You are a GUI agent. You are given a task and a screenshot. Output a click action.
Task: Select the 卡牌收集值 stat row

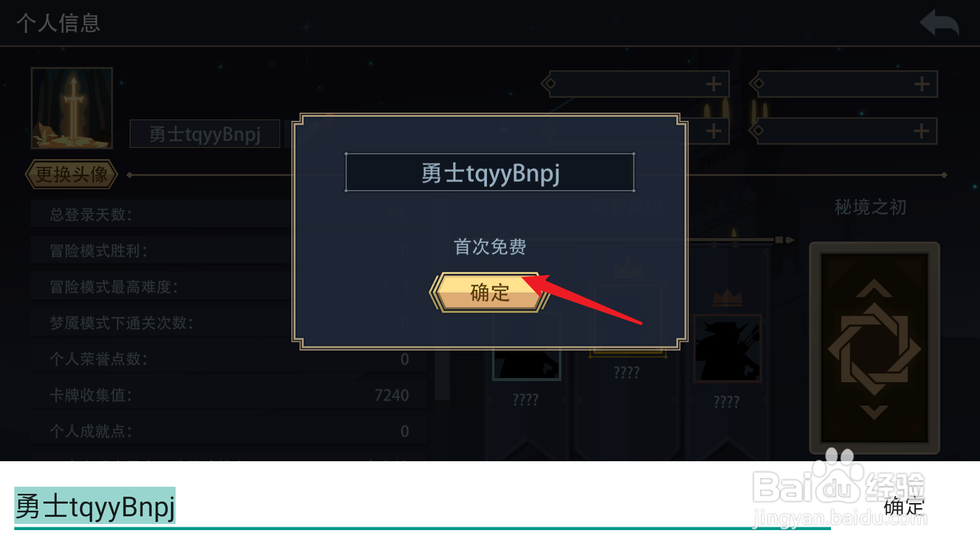(x=229, y=395)
